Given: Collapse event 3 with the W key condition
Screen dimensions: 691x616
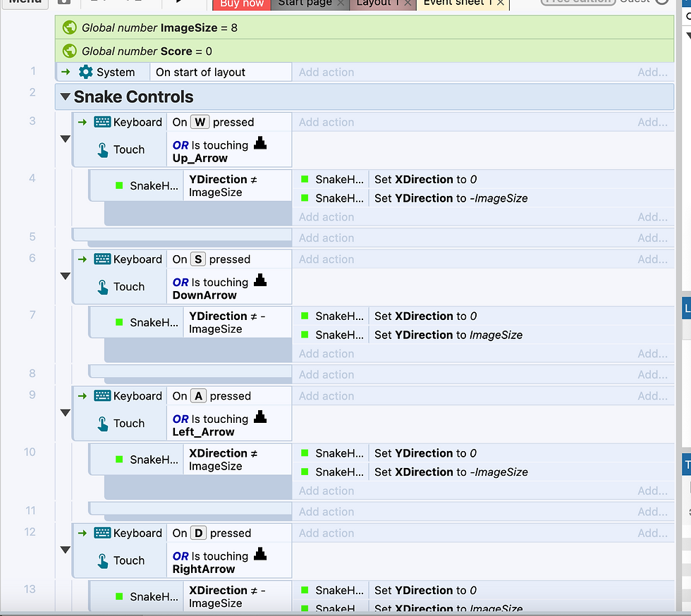Looking at the screenshot, I should (x=65, y=139).
